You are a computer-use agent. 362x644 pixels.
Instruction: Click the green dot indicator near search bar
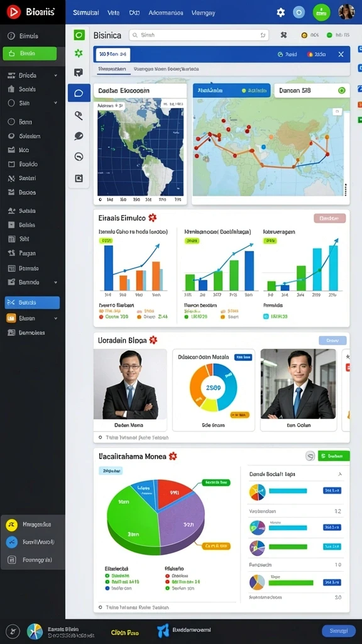point(329,35)
